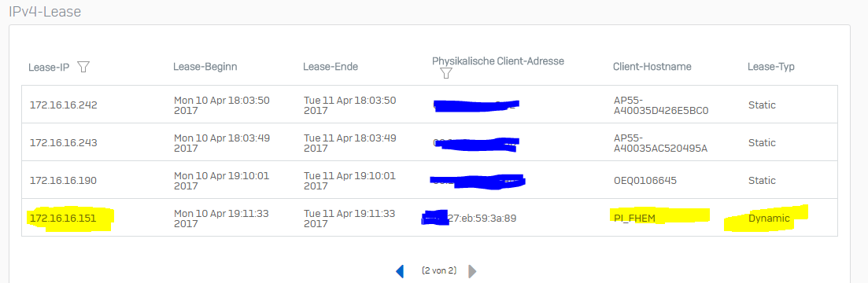868x283 pixels.
Task: Open the Lease-IP column filter icon
Action: [x=83, y=67]
